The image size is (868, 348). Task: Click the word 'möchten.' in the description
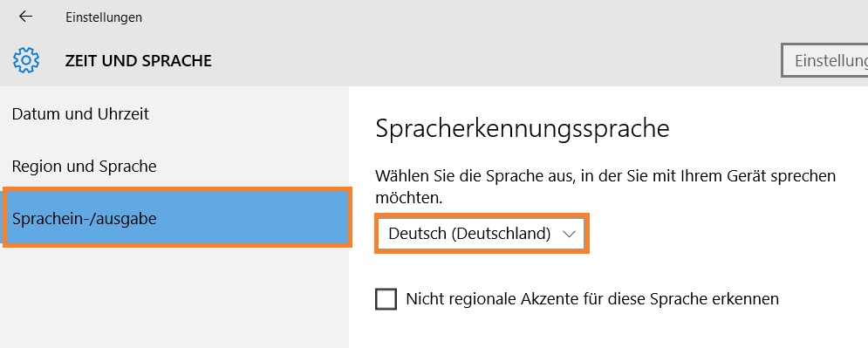[x=409, y=198]
